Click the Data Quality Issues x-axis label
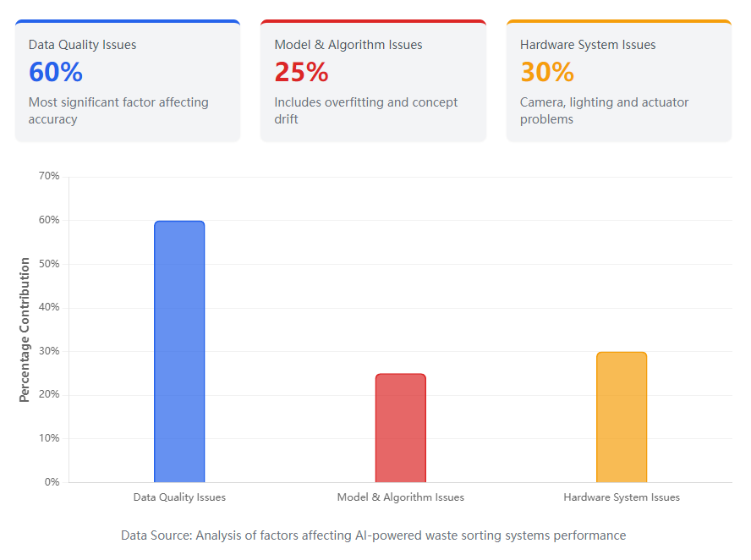Viewport: 751px width, 560px height. 179,497
